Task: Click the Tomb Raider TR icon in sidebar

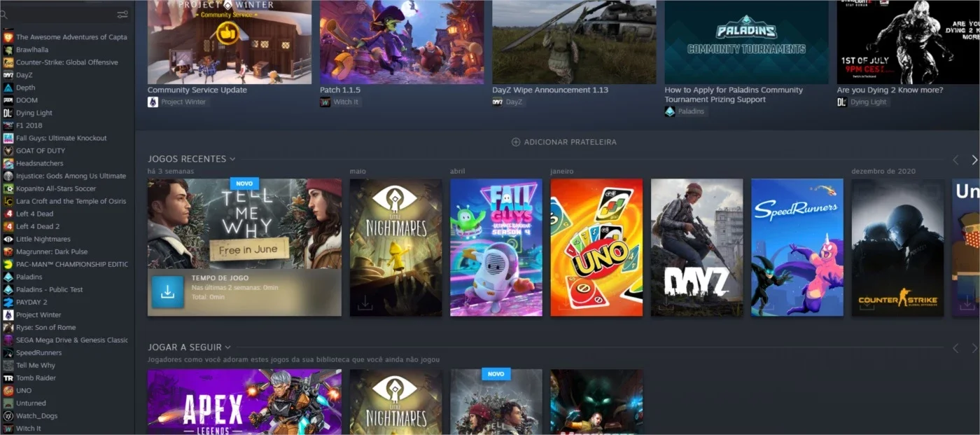Action: click(x=8, y=378)
